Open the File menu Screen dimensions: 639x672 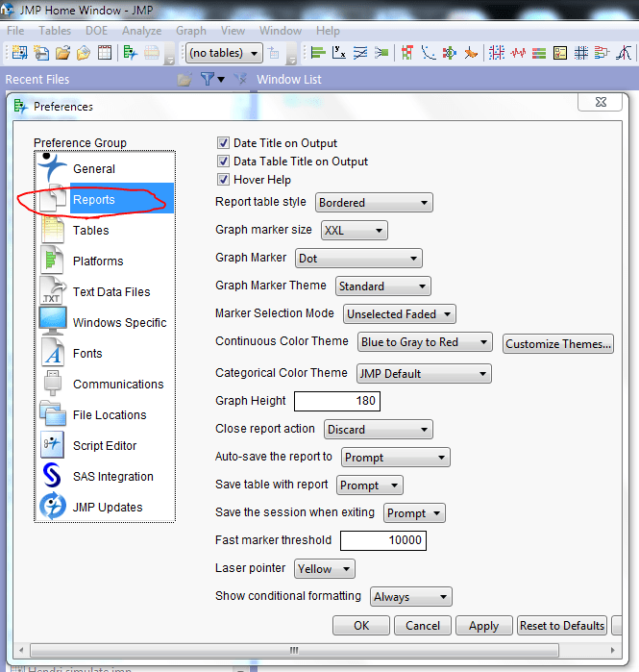15,31
